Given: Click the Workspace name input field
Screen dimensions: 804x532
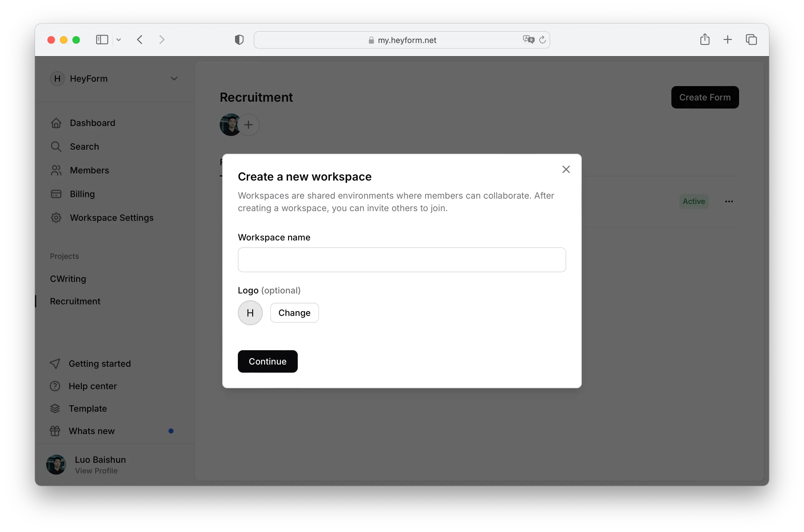Looking at the screenshot, I should click(402, 259).
